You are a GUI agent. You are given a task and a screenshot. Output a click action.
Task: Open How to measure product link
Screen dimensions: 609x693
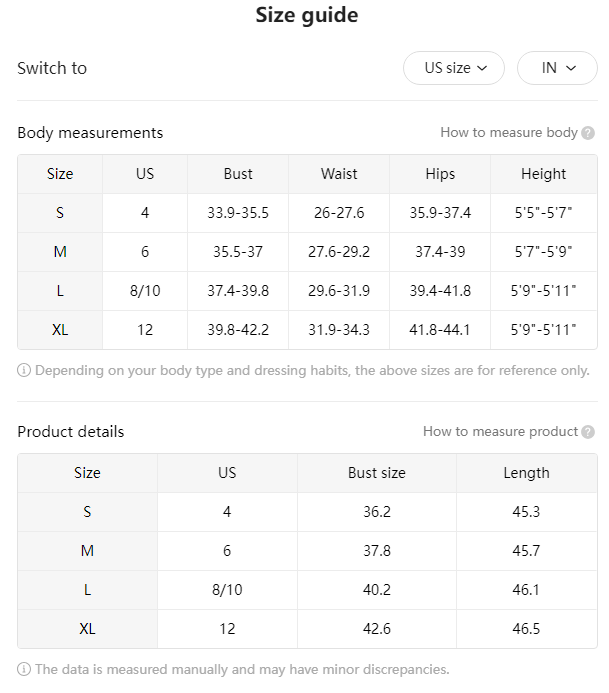(x=500, y=431)
